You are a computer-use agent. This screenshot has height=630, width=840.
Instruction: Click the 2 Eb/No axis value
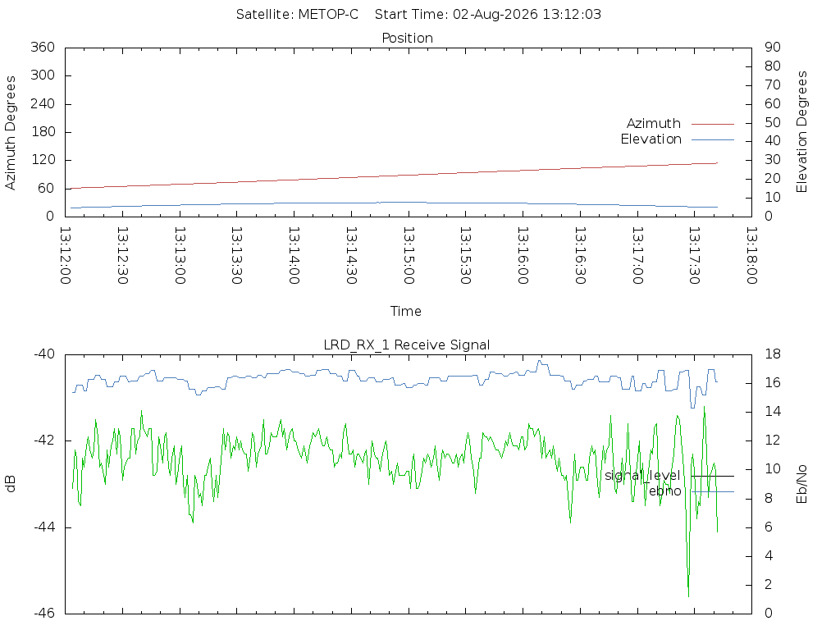point(769,584)
